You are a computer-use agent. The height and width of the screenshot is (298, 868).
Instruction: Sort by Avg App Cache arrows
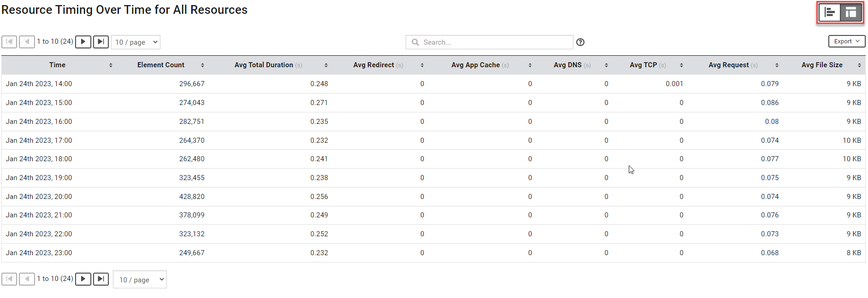tap(530, 65)
